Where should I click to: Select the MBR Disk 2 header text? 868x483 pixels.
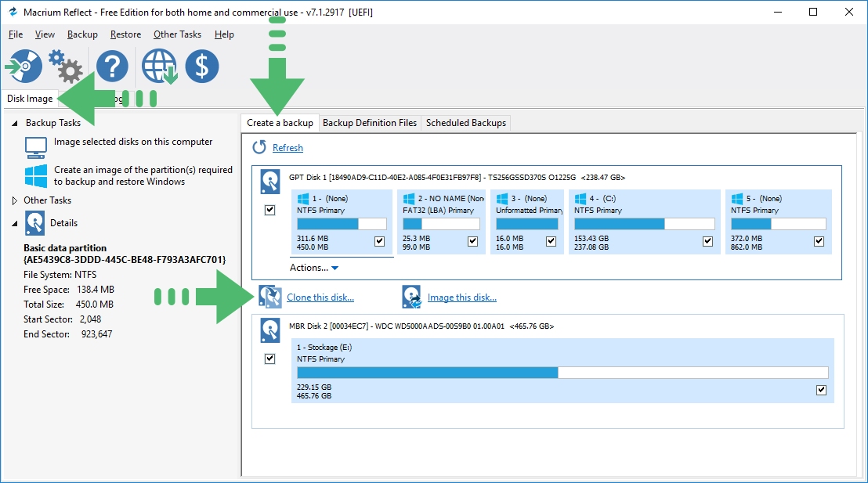pyautogui.click(x=421, y=326)
